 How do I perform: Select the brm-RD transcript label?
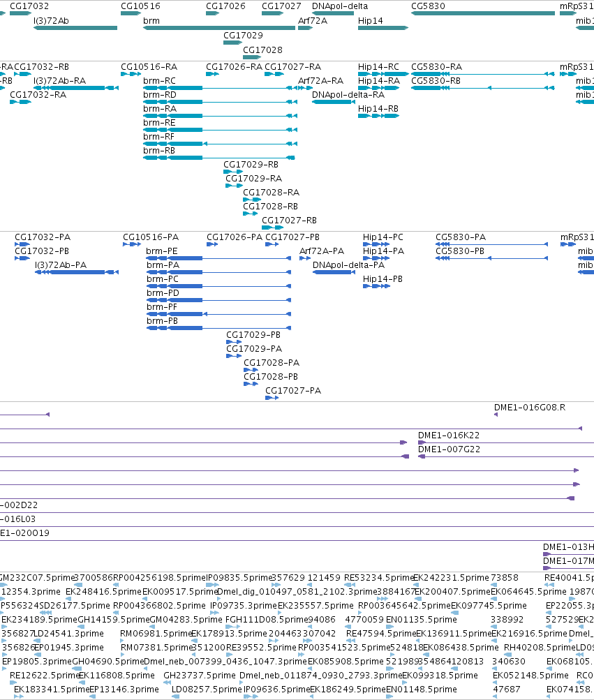pyautogui.click(x=159, y=95)
